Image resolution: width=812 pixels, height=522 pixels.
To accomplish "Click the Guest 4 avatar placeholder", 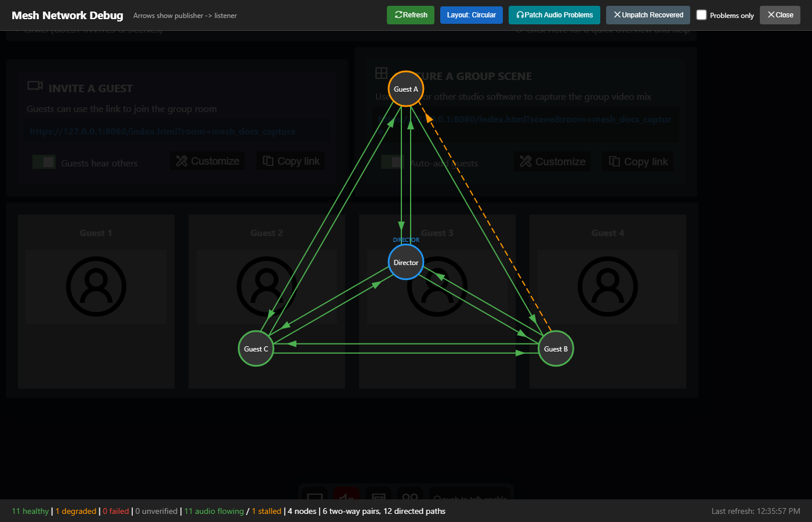I will [608, 287].
